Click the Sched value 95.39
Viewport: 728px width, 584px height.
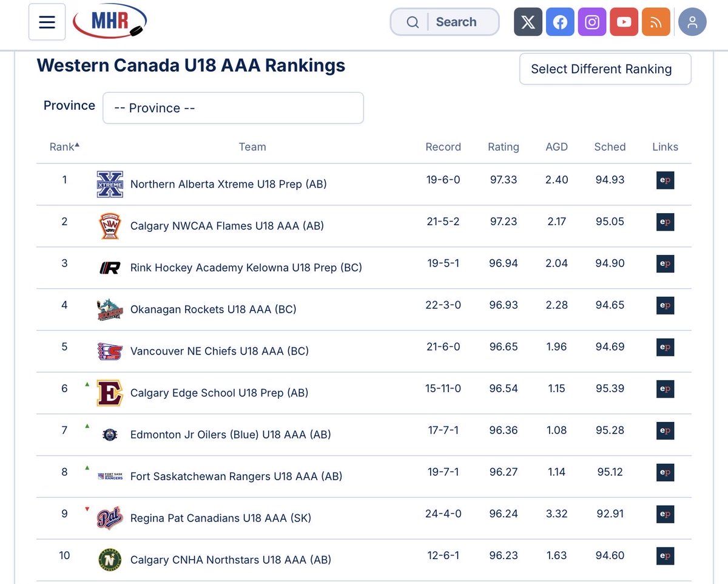click(x=610, y=389)
